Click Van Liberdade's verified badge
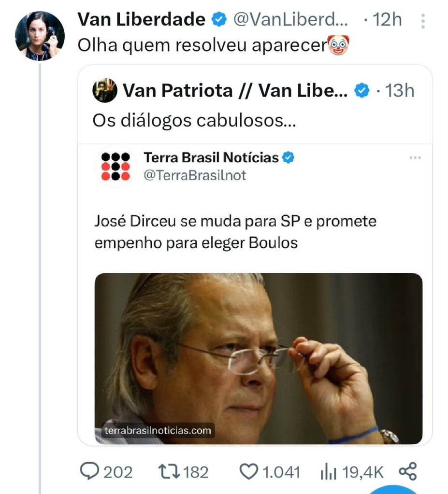 point(218,20)
